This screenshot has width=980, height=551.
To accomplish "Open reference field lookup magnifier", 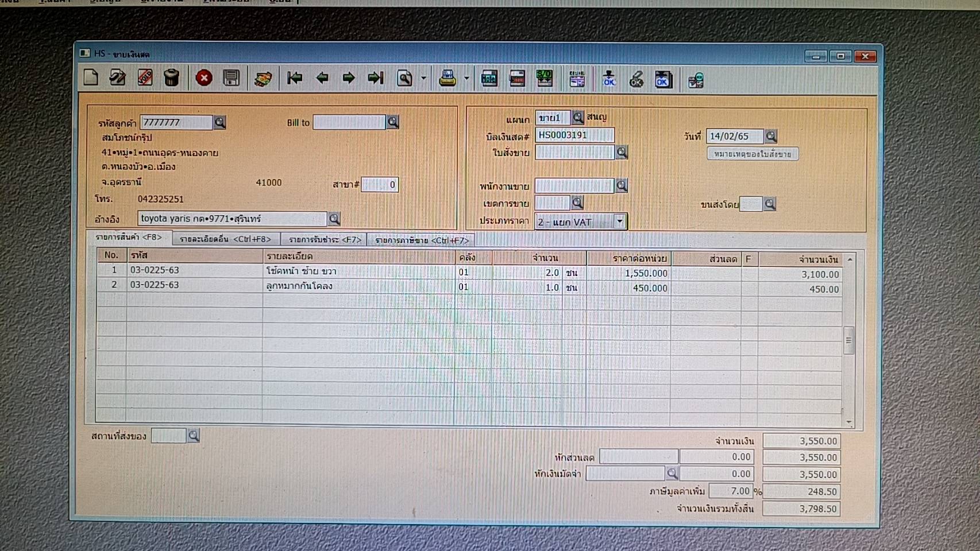I will [x=334, y=219].
